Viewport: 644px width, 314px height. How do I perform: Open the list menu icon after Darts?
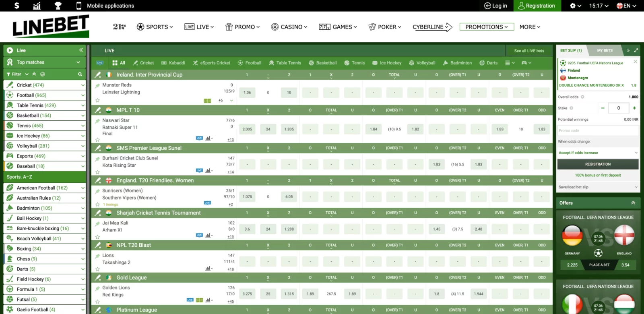pos(510,63)
